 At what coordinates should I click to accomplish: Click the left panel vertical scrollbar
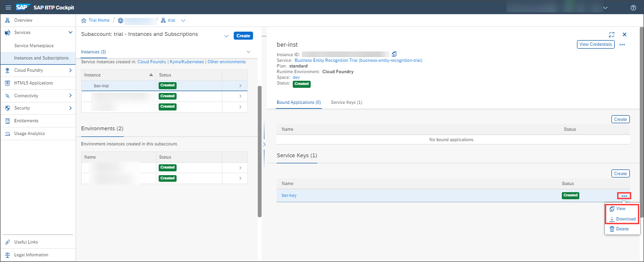(x=259, y=151)
